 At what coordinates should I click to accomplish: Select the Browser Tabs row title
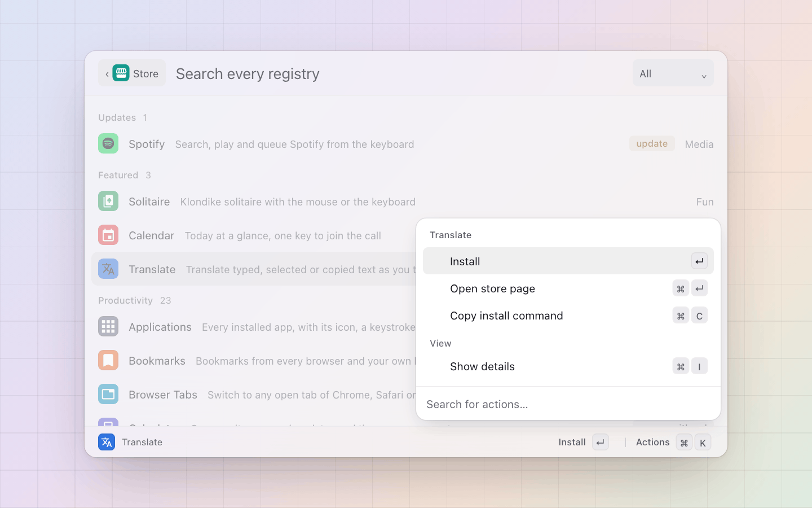pyautogui.click(x=163, y=395)
